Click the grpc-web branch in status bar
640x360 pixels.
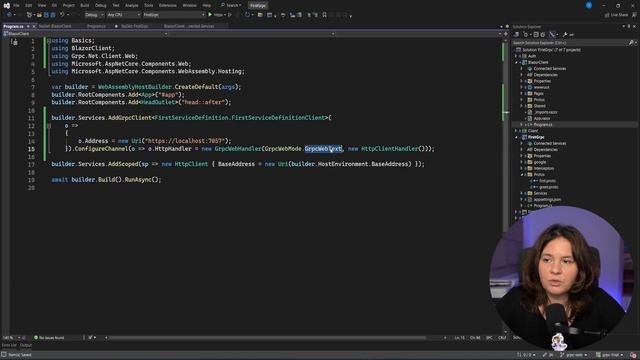coord(575,355)
